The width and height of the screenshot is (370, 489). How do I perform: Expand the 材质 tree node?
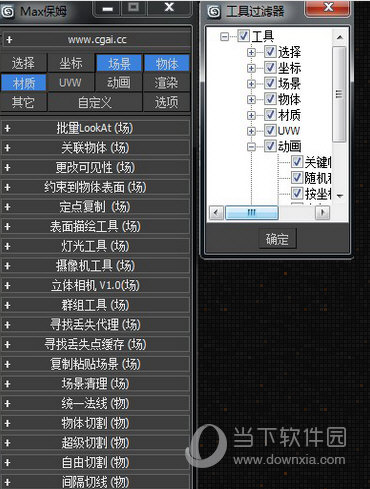point(252,115)
